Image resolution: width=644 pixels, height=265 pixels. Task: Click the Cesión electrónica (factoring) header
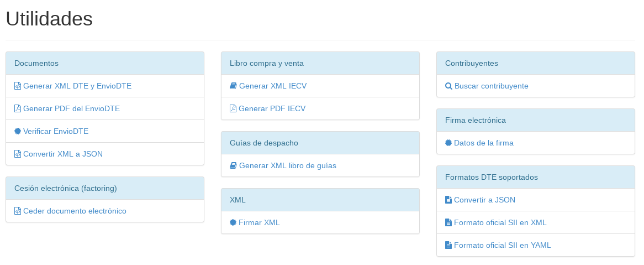105,189
